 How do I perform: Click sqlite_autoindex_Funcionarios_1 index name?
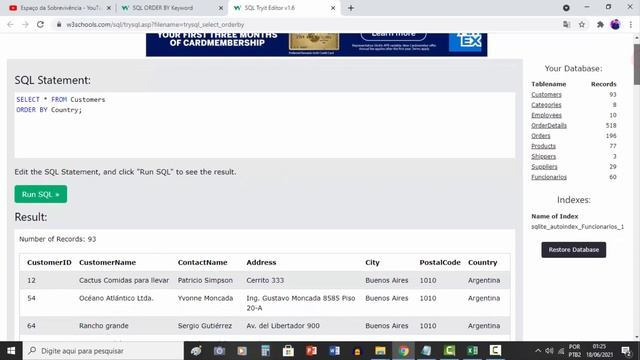(577, 227)
